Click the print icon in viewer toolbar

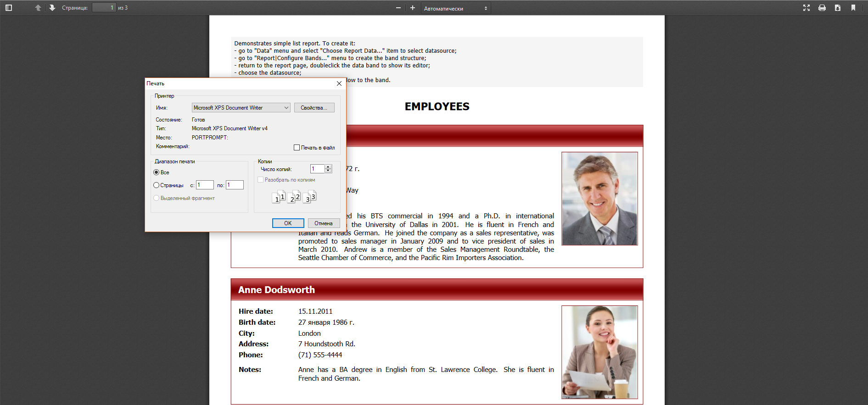822,8
